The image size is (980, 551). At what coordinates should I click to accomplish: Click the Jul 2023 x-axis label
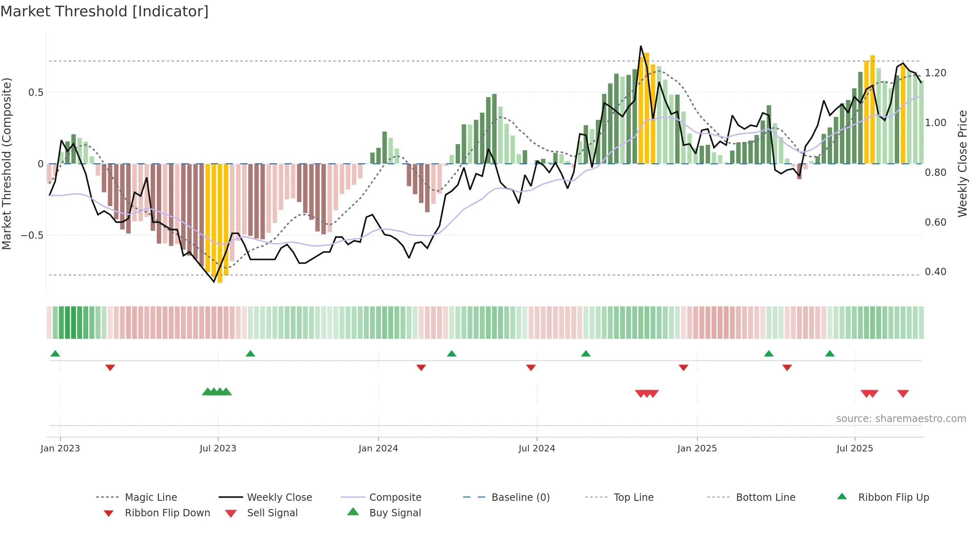pyautogui.click(x=218, y=448)
